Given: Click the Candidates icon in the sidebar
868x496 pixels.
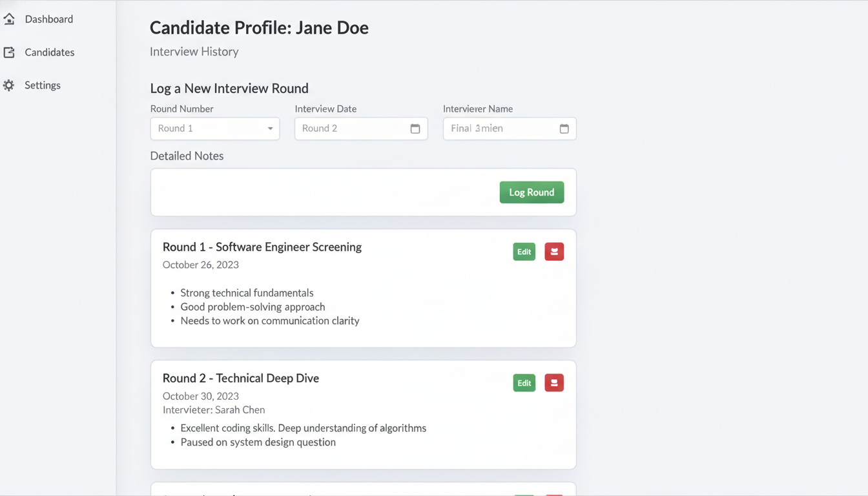Looking at the screenshot, I should point(9,52).
